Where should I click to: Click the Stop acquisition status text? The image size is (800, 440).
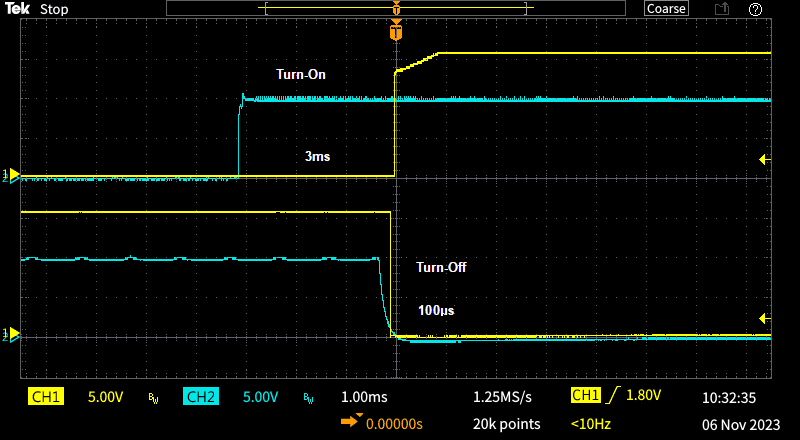54,9
